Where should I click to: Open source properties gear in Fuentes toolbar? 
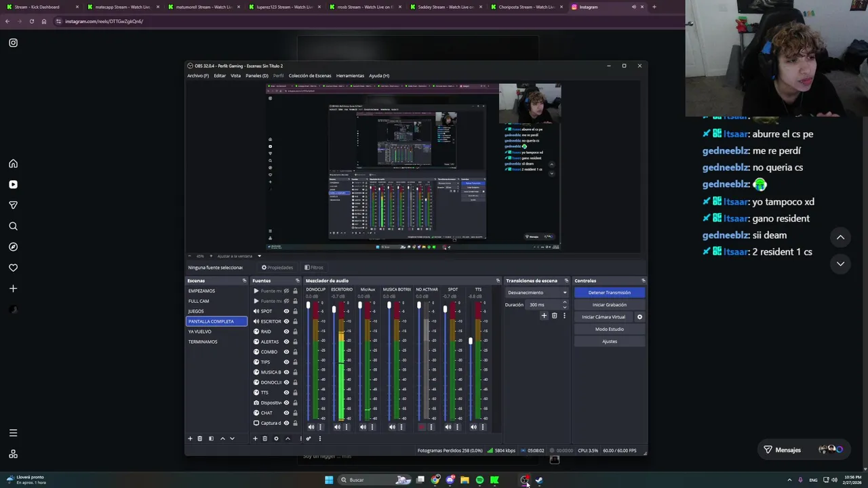(276, 439)
